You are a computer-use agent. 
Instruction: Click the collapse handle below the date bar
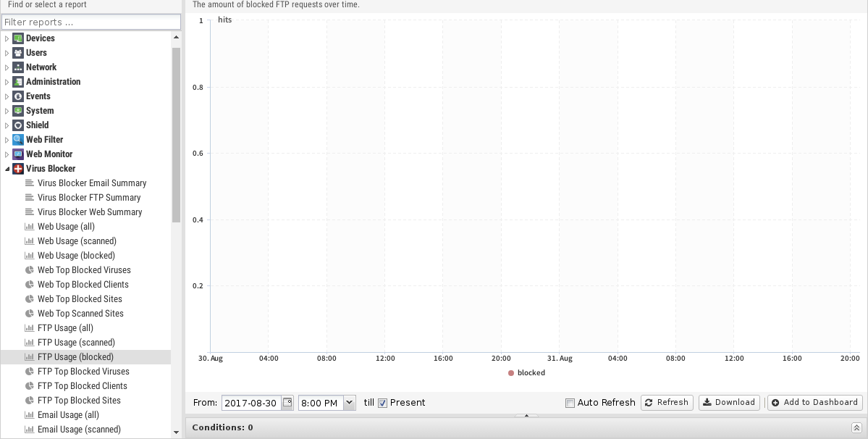click(x=526, y=415)
